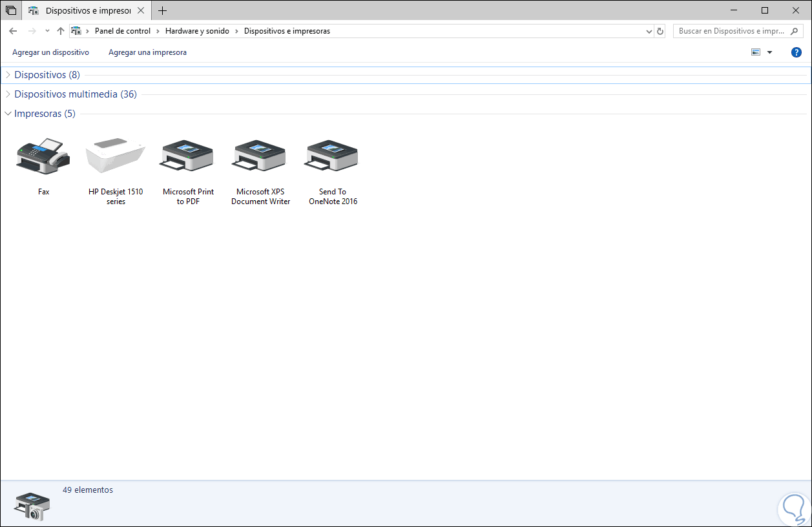The width and height of the screenshot is (812, 527).
Task: Open the chevron after Hardware y sonido
Action: (x=236, y=31)
